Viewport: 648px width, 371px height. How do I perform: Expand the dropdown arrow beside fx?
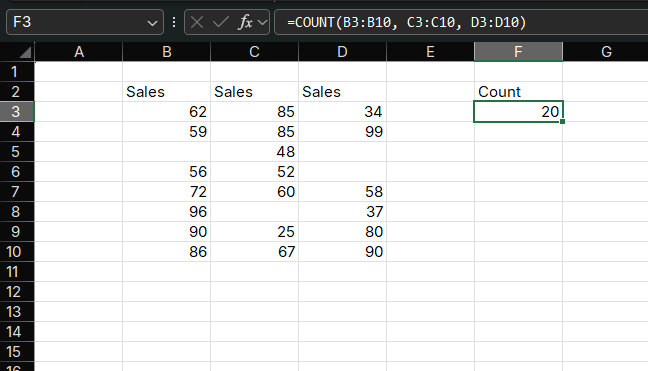pos(262,22)
